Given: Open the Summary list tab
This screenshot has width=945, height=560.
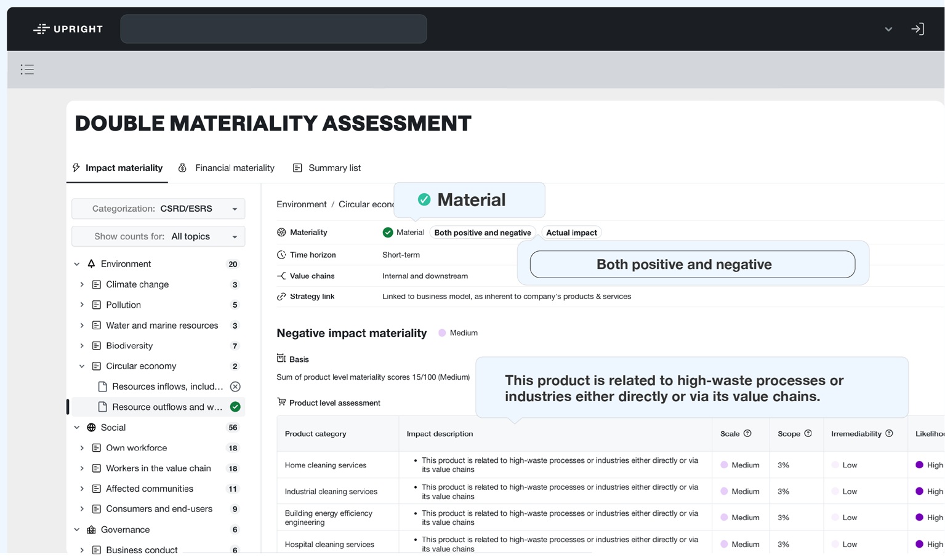Looking at the screenshot, I should click(x=327, y=167).
